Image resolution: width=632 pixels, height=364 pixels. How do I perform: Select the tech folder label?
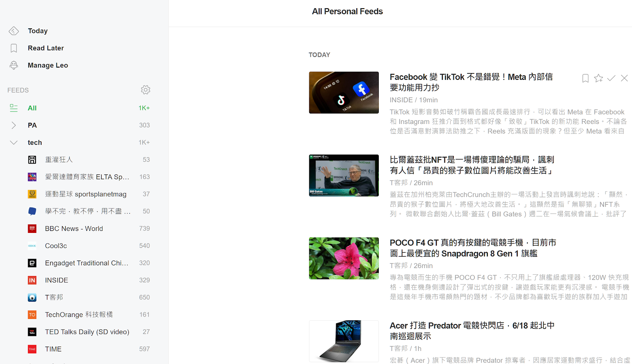(35, 143)
